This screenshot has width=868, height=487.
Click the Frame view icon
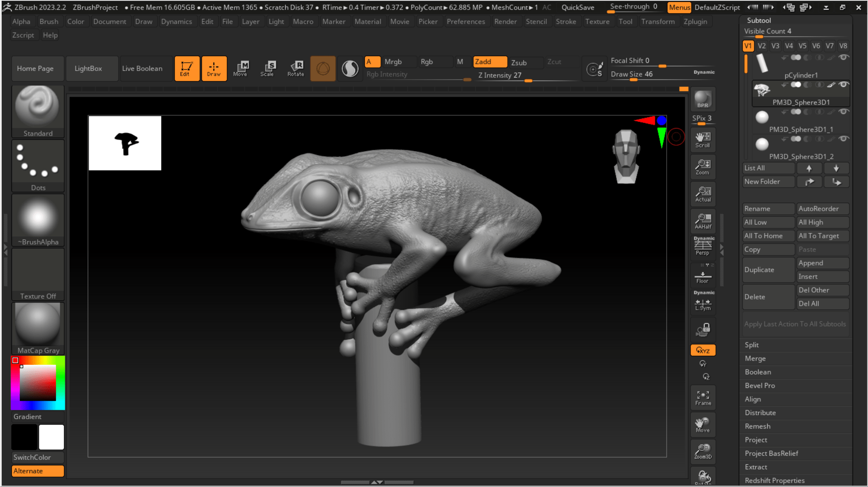703,398
